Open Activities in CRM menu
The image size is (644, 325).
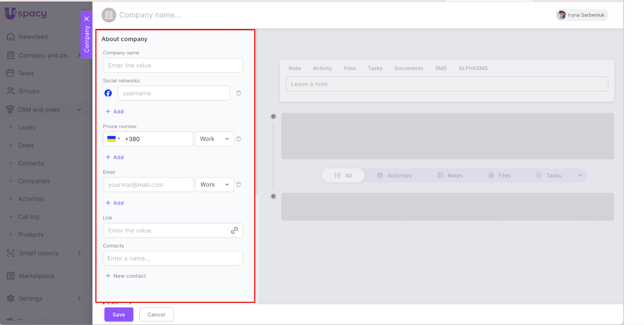click(31, 199)
